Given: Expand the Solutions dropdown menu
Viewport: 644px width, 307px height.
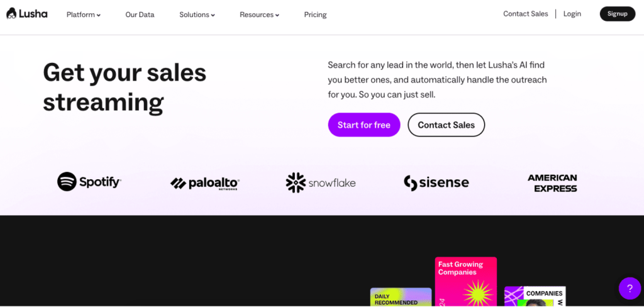Looking at the screenshot, I should 197,14.
